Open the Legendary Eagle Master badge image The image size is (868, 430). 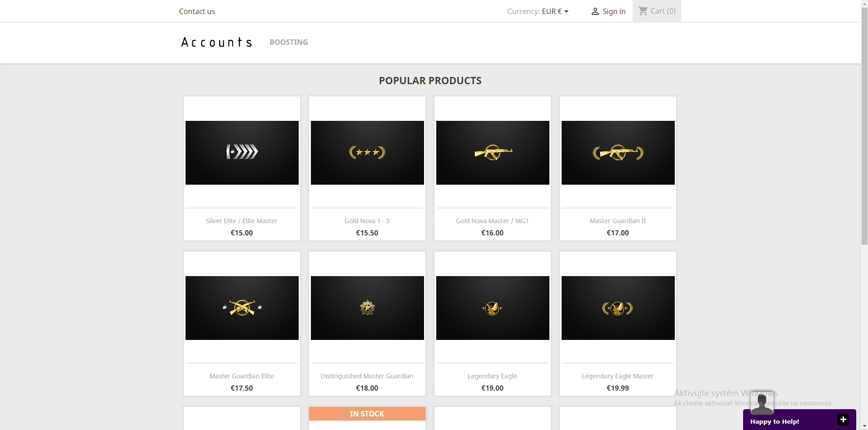(618, 308)
